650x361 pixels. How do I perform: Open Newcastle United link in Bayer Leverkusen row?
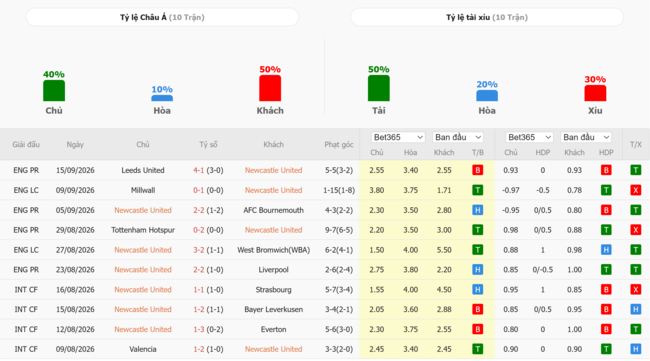coord(143,310)
